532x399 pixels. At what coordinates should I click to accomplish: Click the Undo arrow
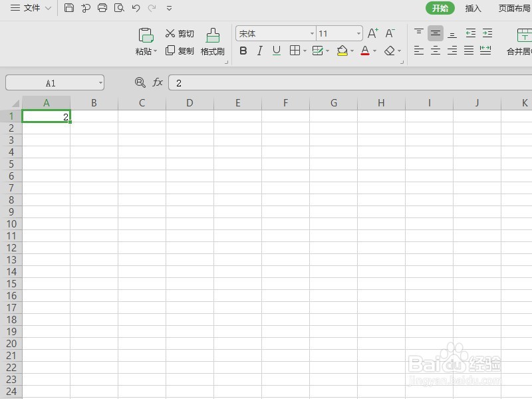pos(136,7)
